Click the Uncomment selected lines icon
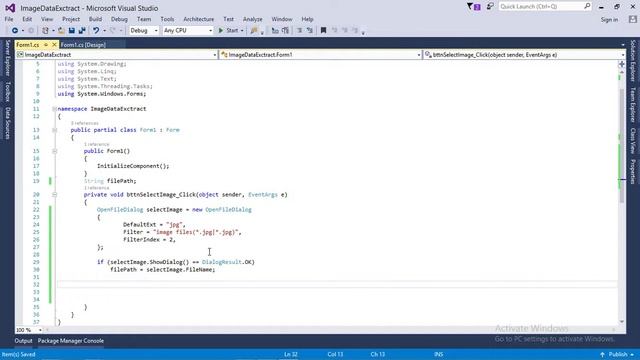 pos(285,31)
